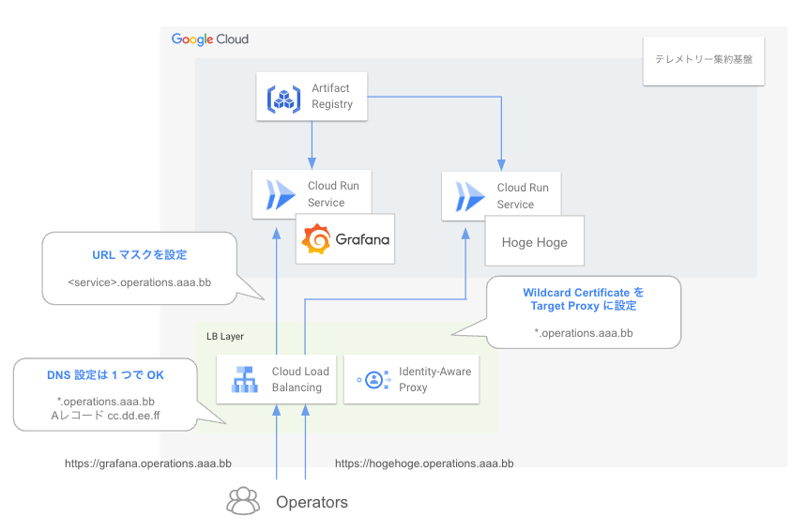Click https://grafana.operations.aaa.bb text
Viewport: 807px width, 532px height.
(x=148, y=464)
